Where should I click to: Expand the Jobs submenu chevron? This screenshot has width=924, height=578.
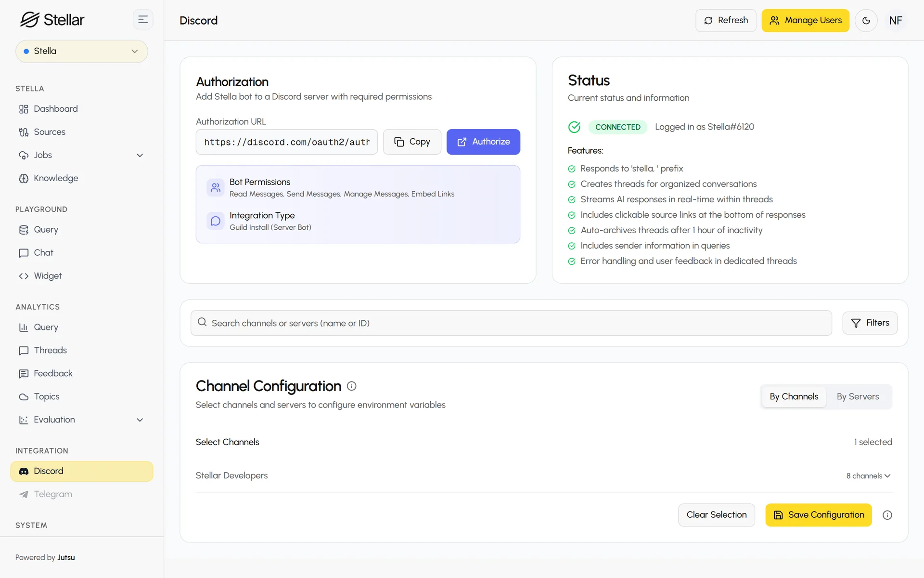click(140, 155)
